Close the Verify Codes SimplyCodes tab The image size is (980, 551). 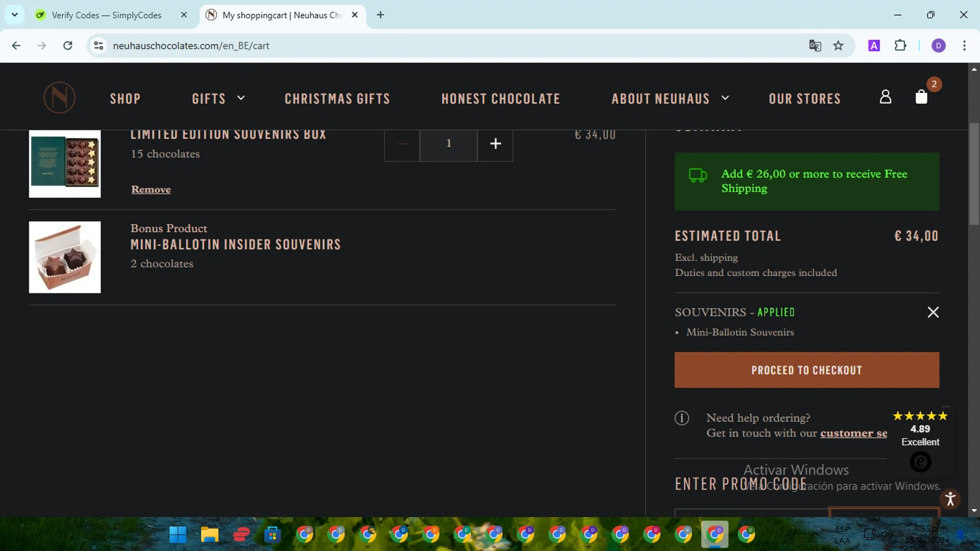(x=184, y=15)
